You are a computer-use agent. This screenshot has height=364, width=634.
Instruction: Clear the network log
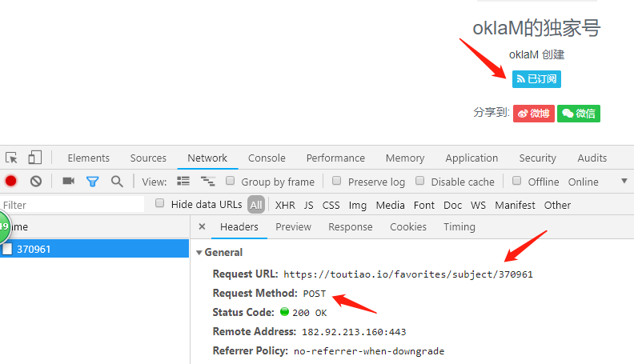[36, 181]
